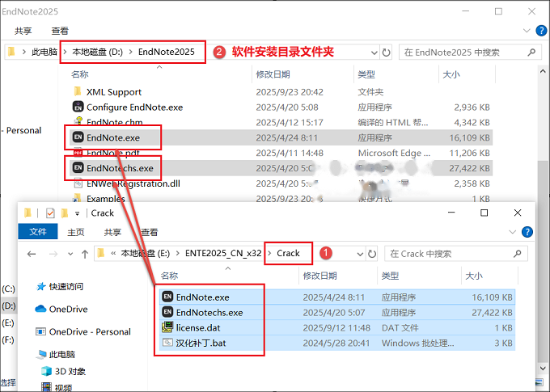Sort by 大小 column in Crack window
550x392 pixels.
point(473,276)
